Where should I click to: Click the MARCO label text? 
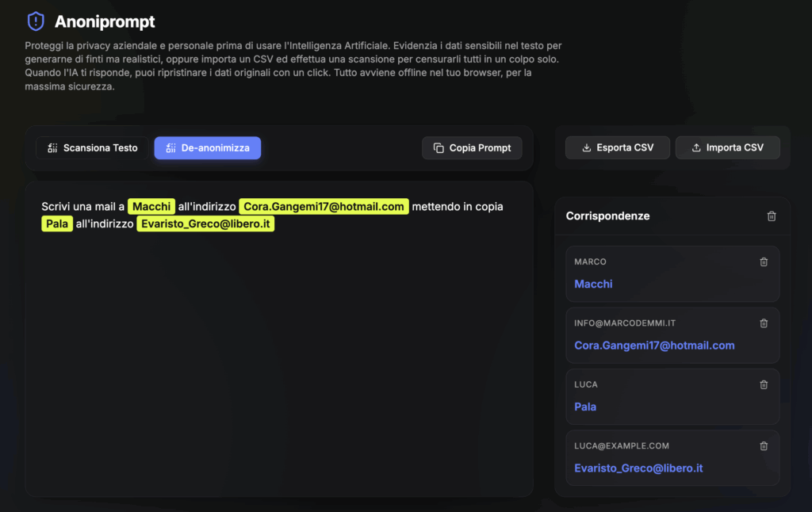[590, 262]
